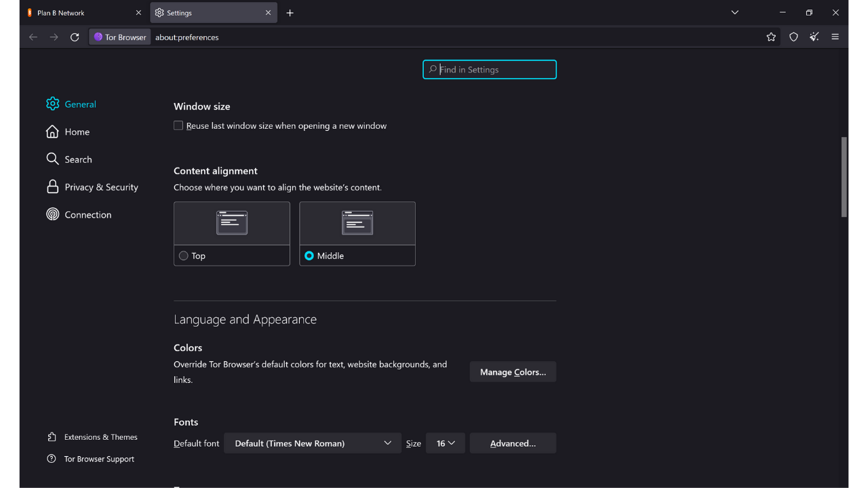Image resolution: width=868 pixels, height=488 pixels.
Task: Open Search settings via magnifier icon
Action: [53, 159]
